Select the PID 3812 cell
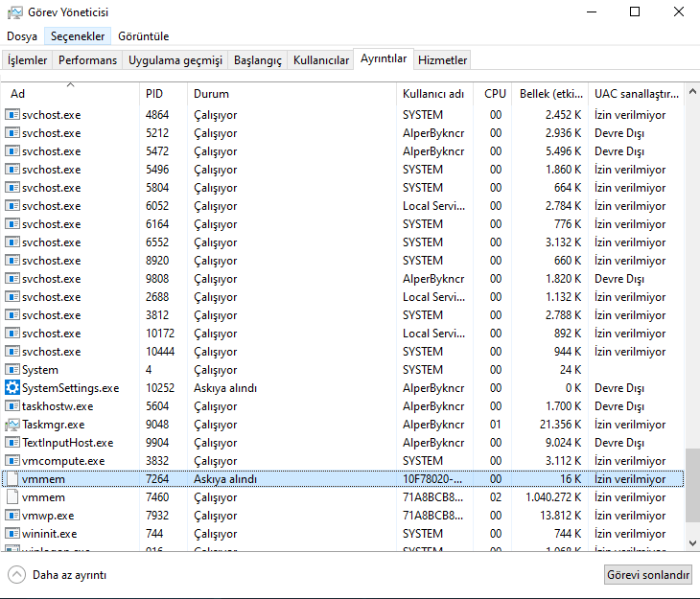The height and width of the screenshot is (599, 700). point(157,315)
